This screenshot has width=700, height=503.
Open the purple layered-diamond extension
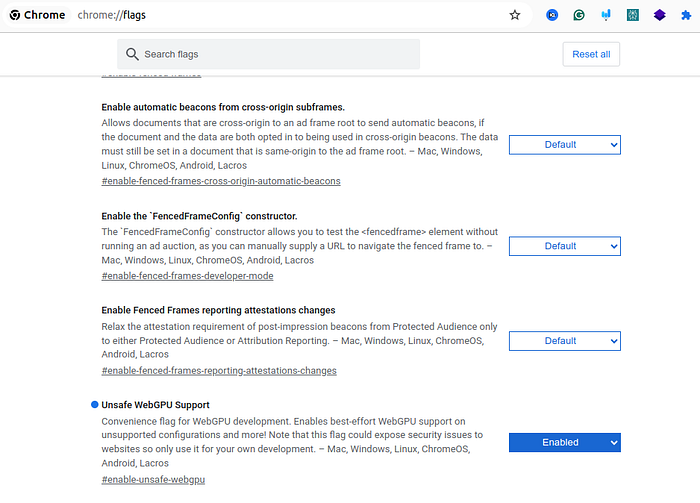660,15
